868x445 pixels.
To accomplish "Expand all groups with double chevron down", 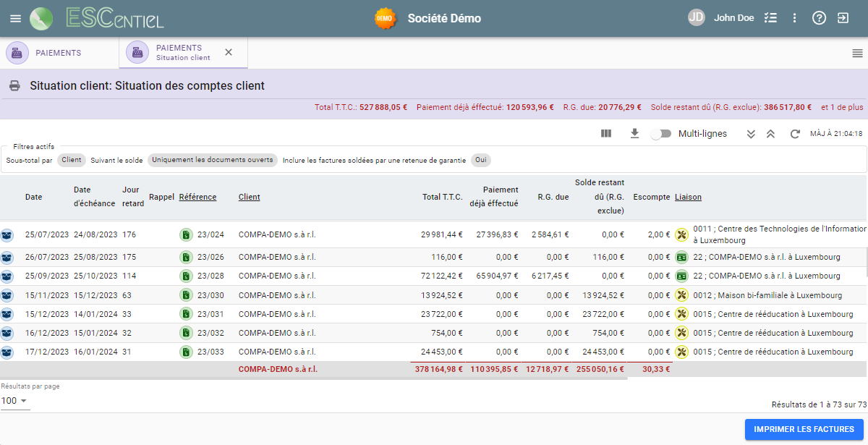I will [751, 134].
